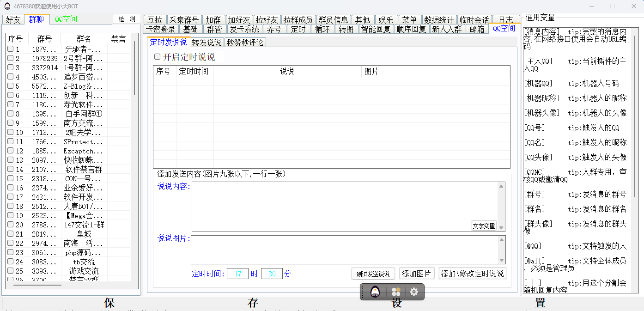The image size is (644, 311).
Task: Select checkbox for 147交流1-群 row 20
Action: (x=11, y=225)
